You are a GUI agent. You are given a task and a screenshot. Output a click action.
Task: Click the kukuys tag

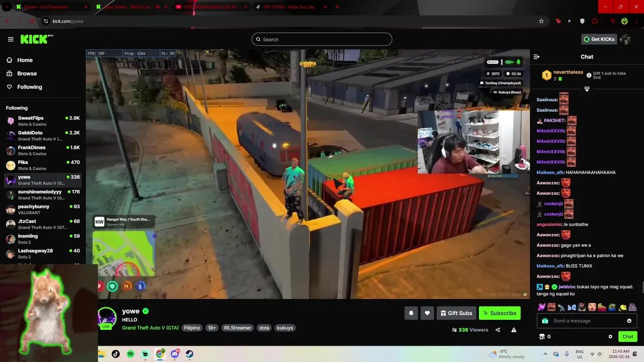coord(285,328)
